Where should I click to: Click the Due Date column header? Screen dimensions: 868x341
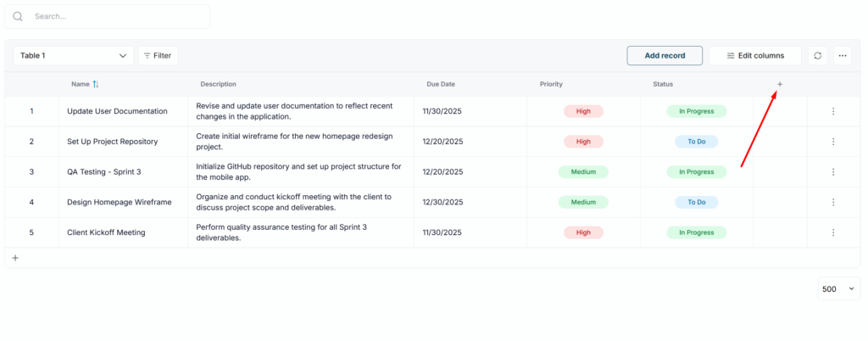[441, 84]
